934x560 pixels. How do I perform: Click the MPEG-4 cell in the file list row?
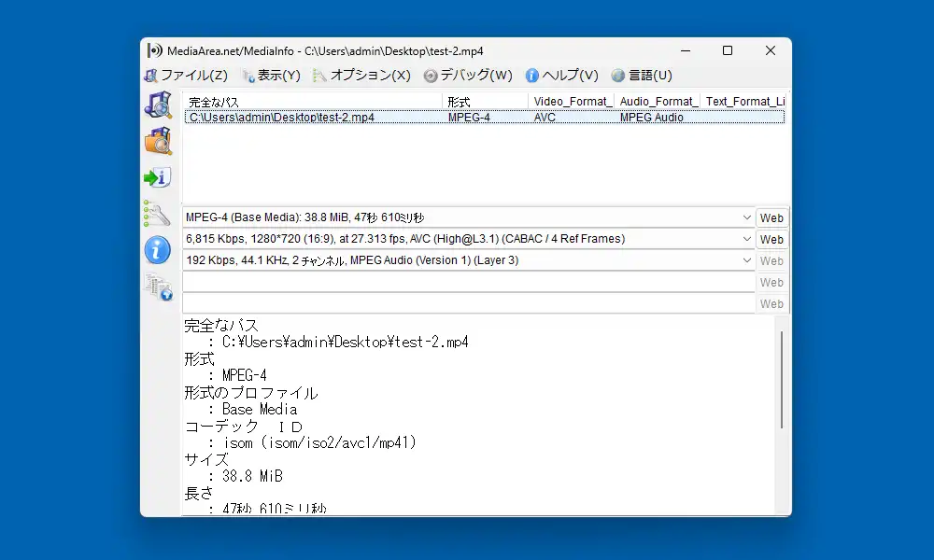[469, 118]
